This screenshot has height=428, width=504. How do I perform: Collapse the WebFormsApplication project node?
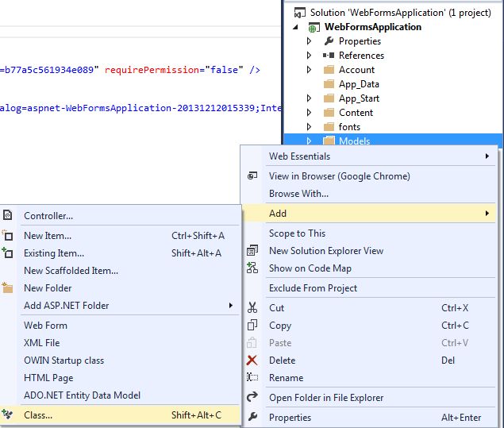296,27
